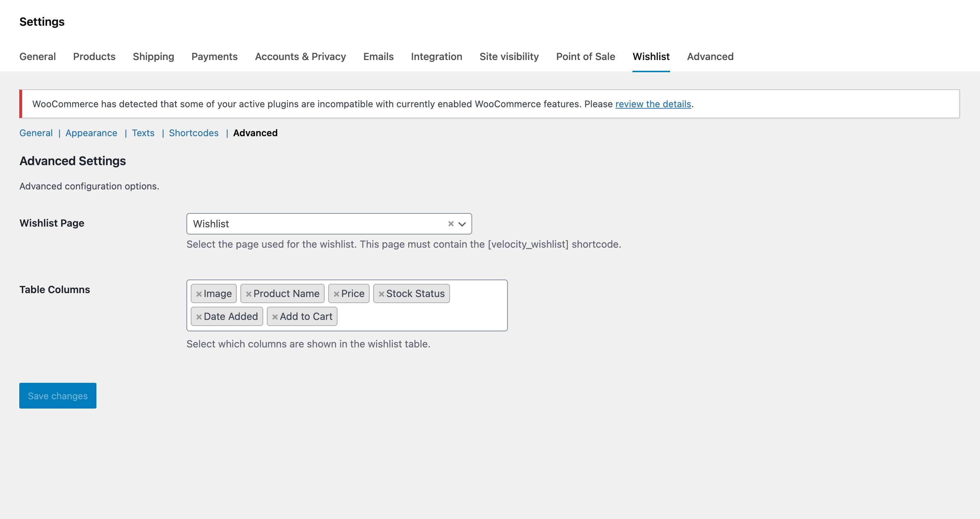Go to the Point of Sale tab
Image resolution: width=980 pixels, height=519 pixels.
[585, 56]
